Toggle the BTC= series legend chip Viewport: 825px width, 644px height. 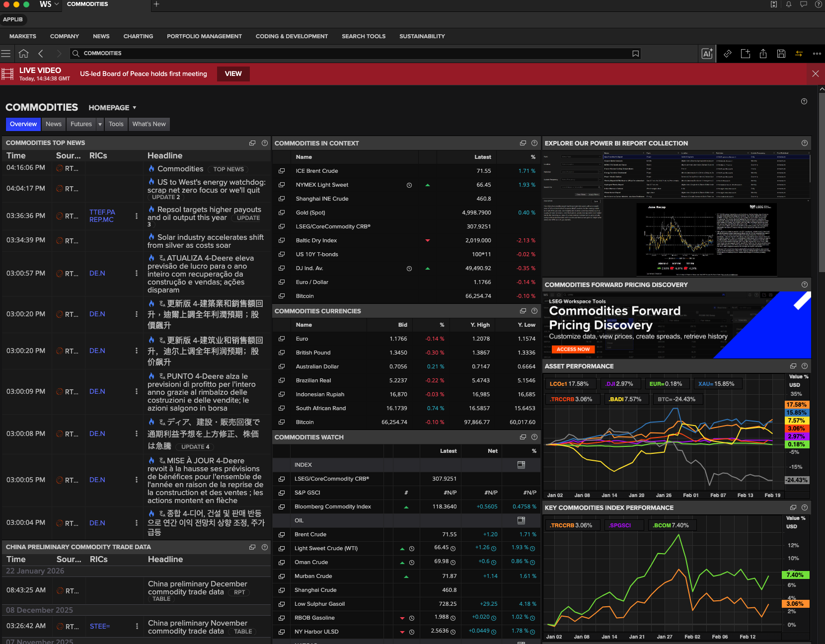tap(676, 399)
